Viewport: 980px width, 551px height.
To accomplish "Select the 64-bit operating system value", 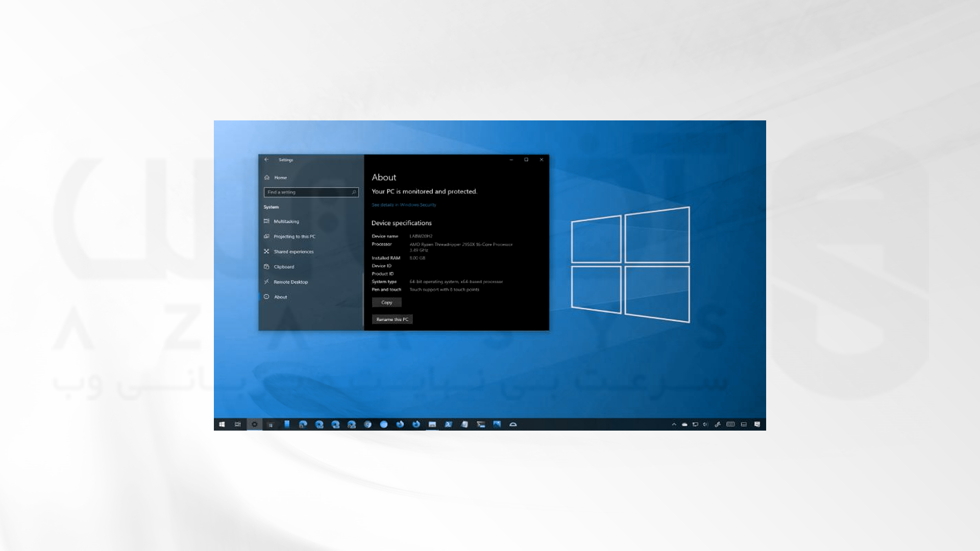I will [x=456, y=282].
